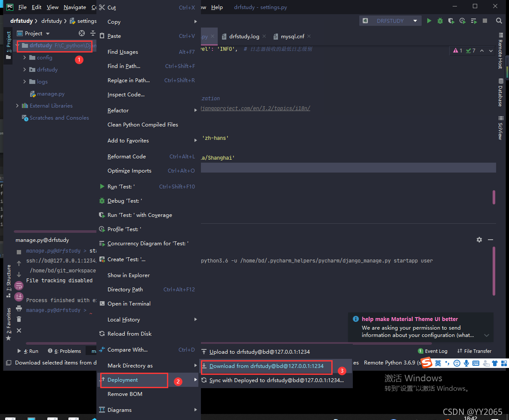Open Local History submenu

149,320
